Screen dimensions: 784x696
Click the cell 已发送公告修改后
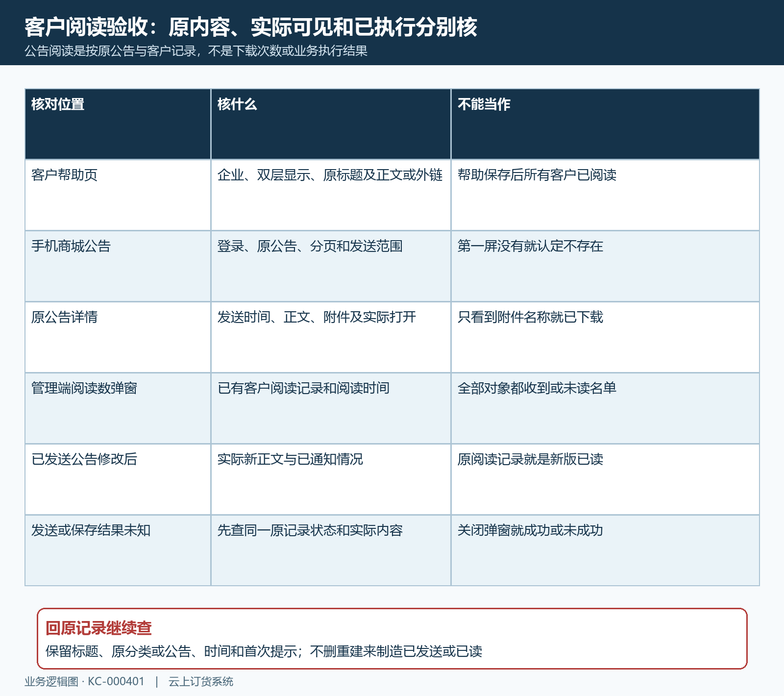click(118, 479)
